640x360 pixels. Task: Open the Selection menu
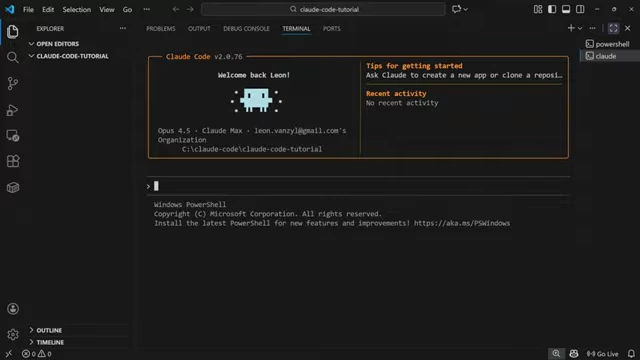tap(77, 9)
